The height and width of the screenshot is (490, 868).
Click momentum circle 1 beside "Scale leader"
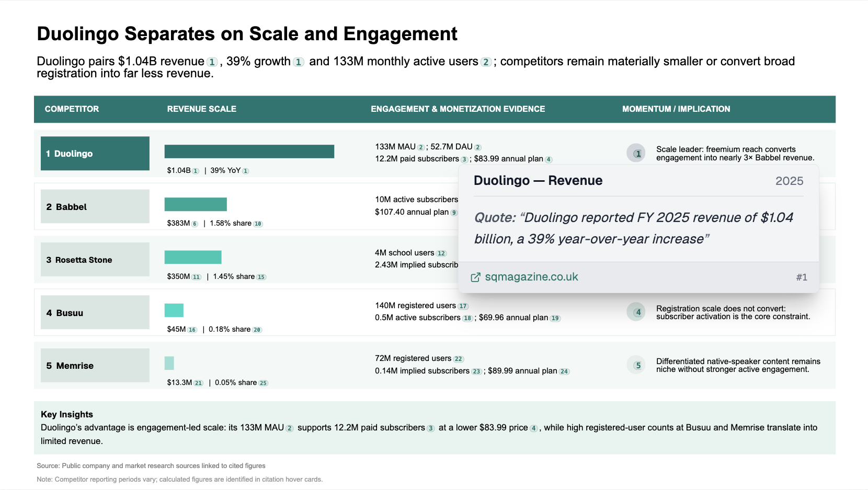pos(636,153)
